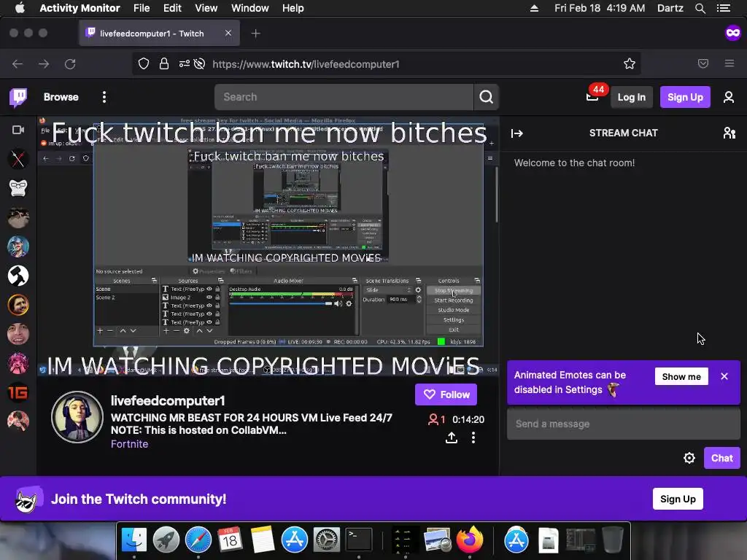Save page to Pocket
The width and height of the screenshot is (747, 560).
(703, 64)
